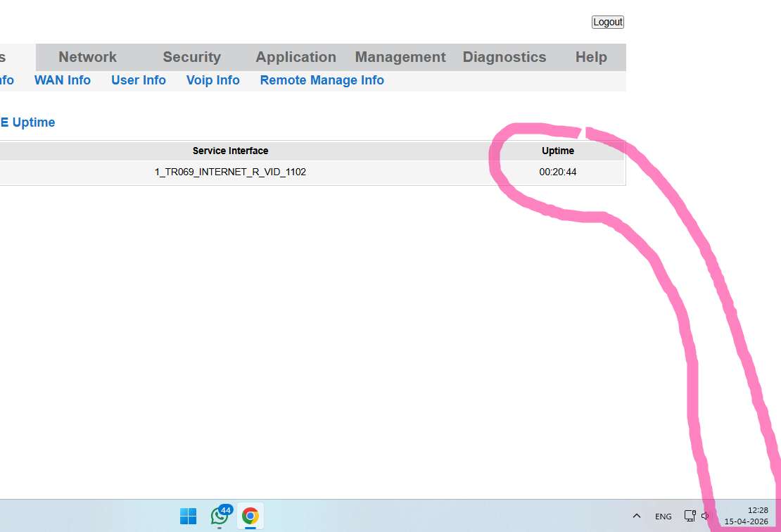Screen dimensions: 781x532
Task: Open the Windows Start menu
Action: (188, 516)
